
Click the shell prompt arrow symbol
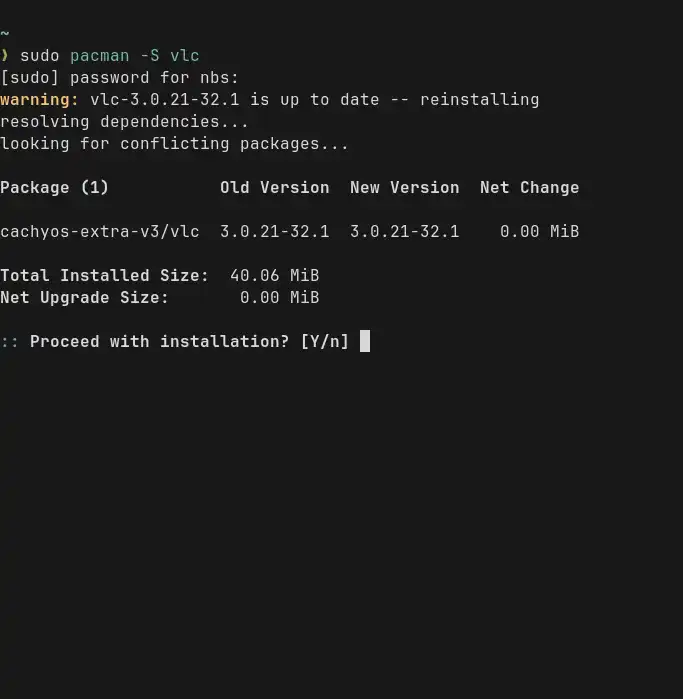coord(5,56)
